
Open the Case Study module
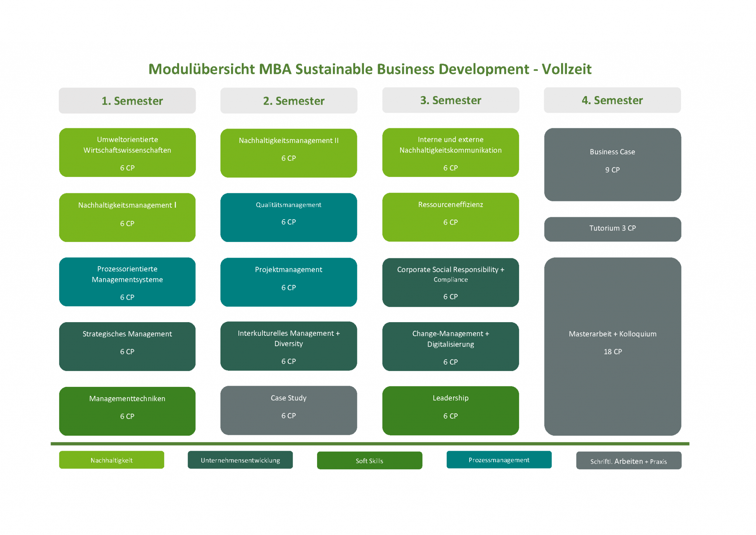(x=289, y=410)
